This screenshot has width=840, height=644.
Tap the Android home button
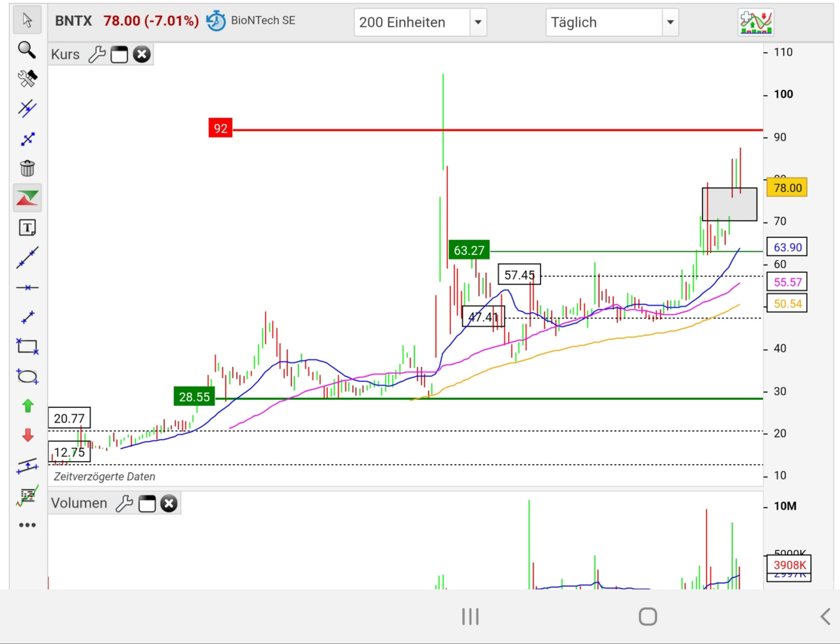648,616
